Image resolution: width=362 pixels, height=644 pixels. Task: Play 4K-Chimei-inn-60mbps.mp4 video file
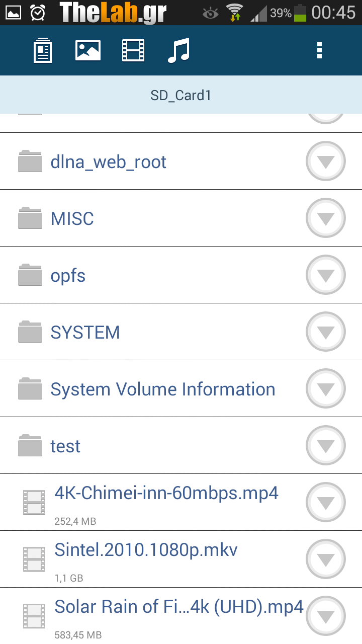click(x=166, y=493)
